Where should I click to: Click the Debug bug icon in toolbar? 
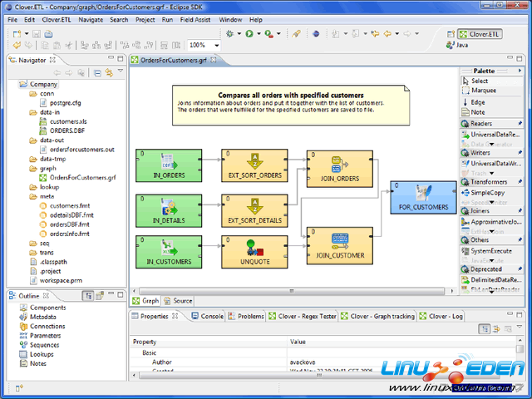coord(230,34)
